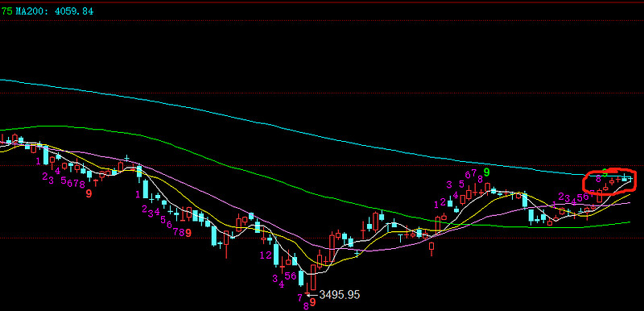Click the MA200: 4059.84 indicator label
644x311 pixels.
click(55, 11)
